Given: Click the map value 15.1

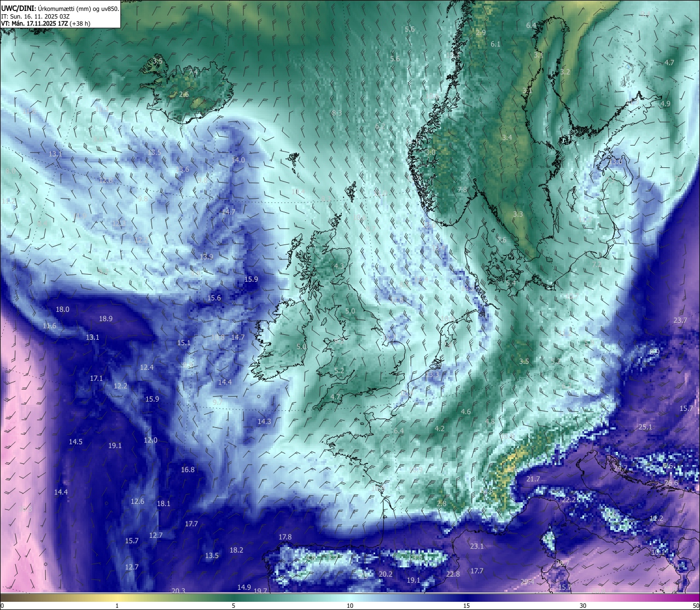Looking at the screenshot, I should 184,342.
